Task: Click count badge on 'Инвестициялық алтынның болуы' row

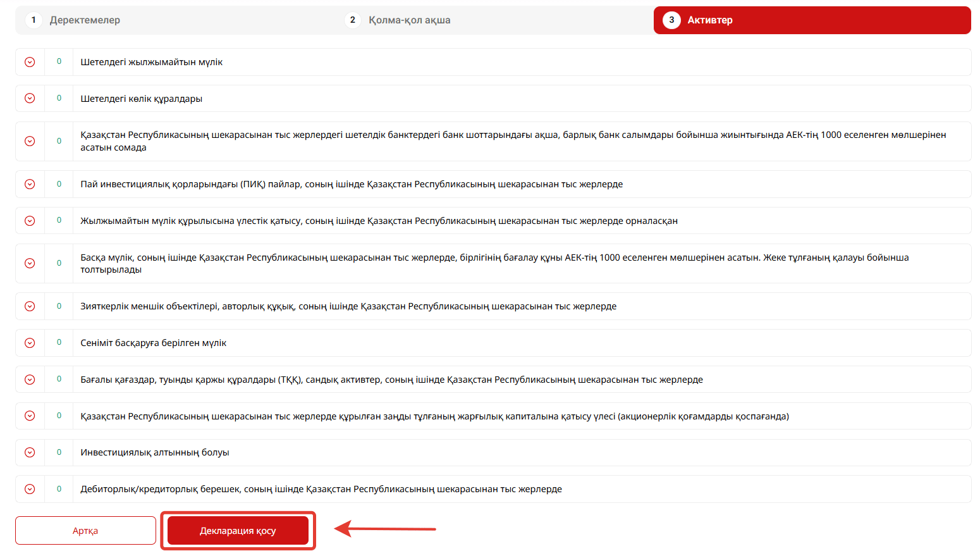Action: (x=59, y=452)
